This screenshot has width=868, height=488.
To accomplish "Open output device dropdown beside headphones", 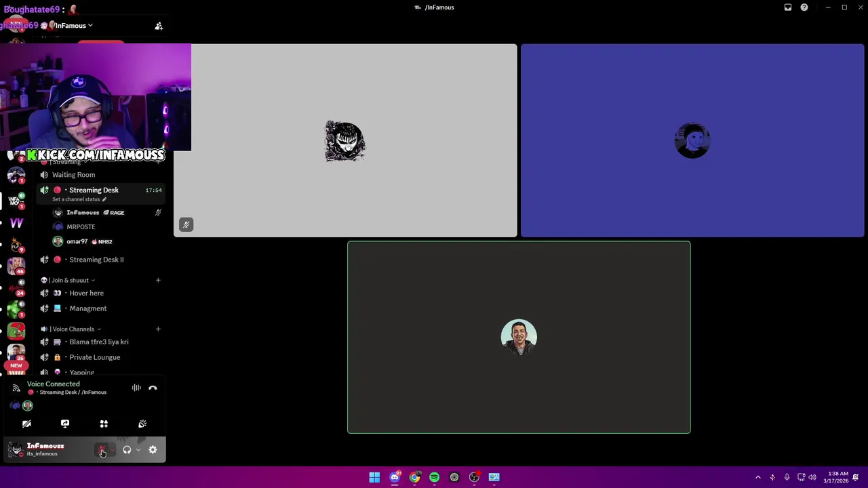I will 138,450.
